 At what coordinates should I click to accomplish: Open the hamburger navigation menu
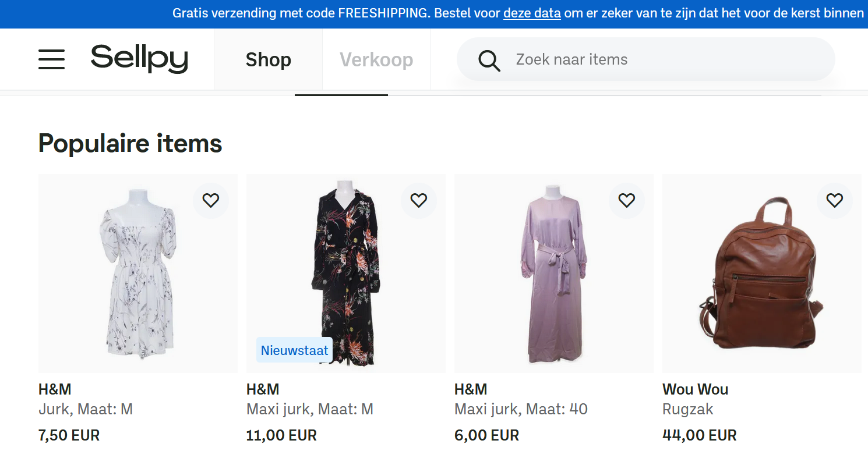coord(51,59)
